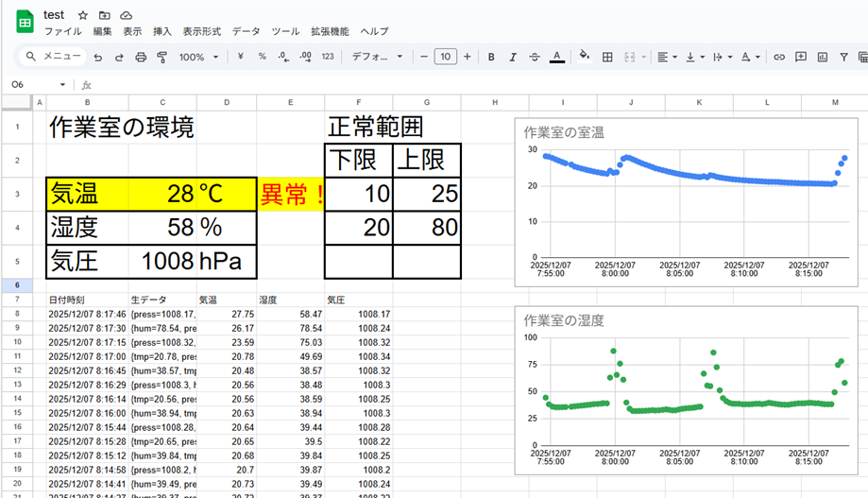Click the add comment icon

coord(801,57)
